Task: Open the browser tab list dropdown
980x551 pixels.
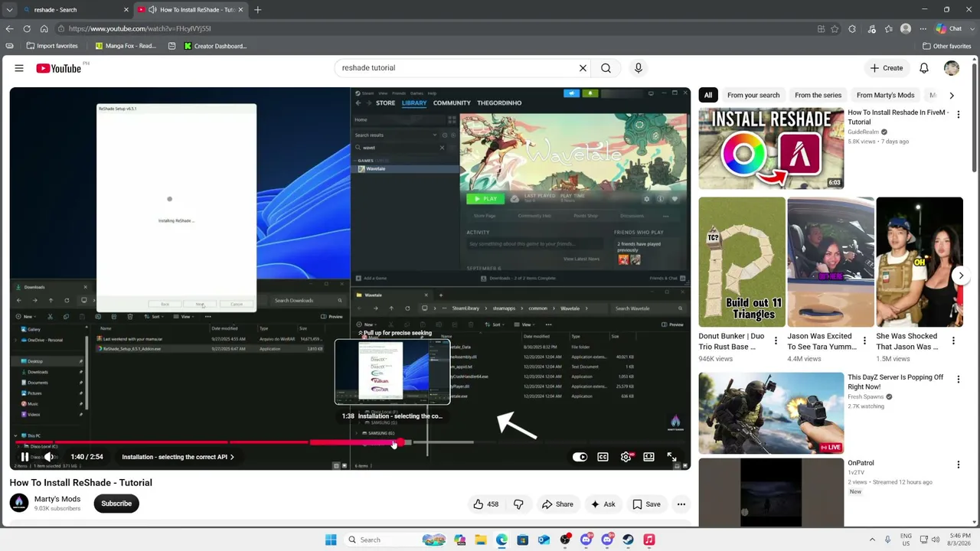Action: pos(9,10)
